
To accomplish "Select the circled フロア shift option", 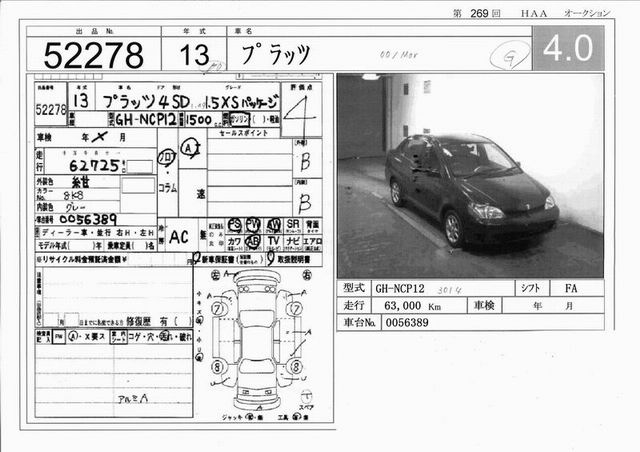I will (x=167, y=158).
